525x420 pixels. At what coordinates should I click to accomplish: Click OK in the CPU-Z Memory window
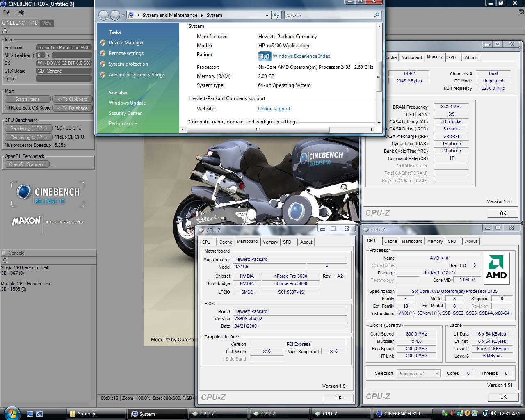pos(503,213)
